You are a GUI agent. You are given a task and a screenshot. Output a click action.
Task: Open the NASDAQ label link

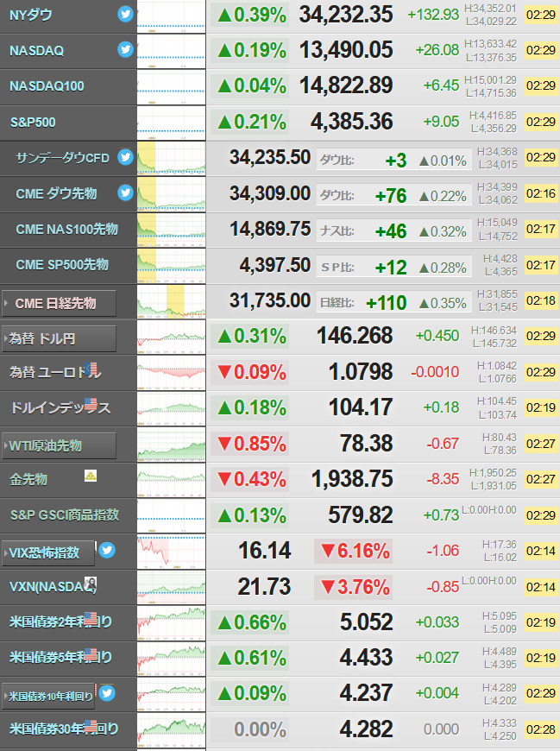click(37, 50)
